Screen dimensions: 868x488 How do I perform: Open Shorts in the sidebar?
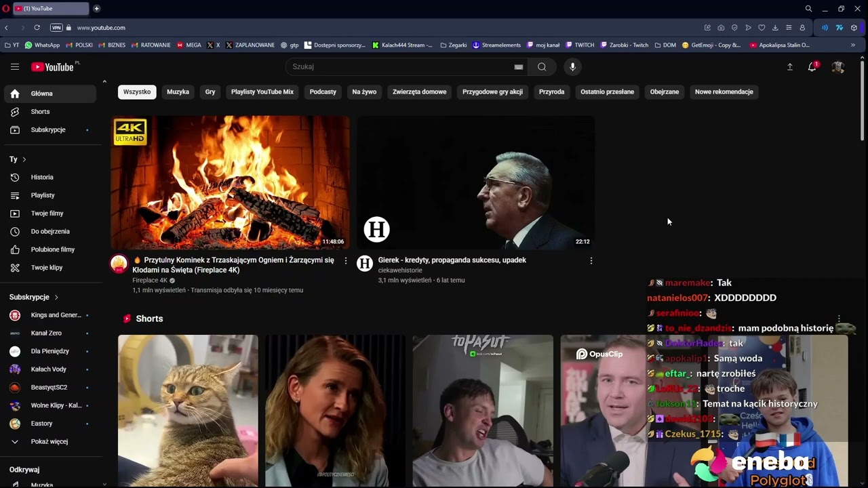50,112
